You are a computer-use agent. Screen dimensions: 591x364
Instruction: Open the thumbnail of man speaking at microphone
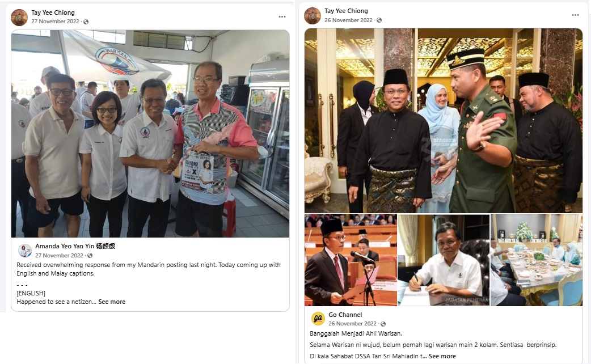(351, 260)
